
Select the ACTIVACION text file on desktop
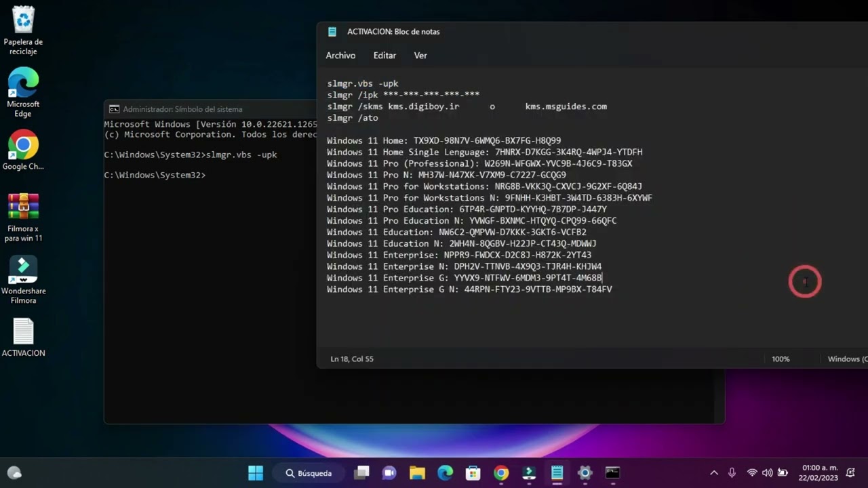23,338
